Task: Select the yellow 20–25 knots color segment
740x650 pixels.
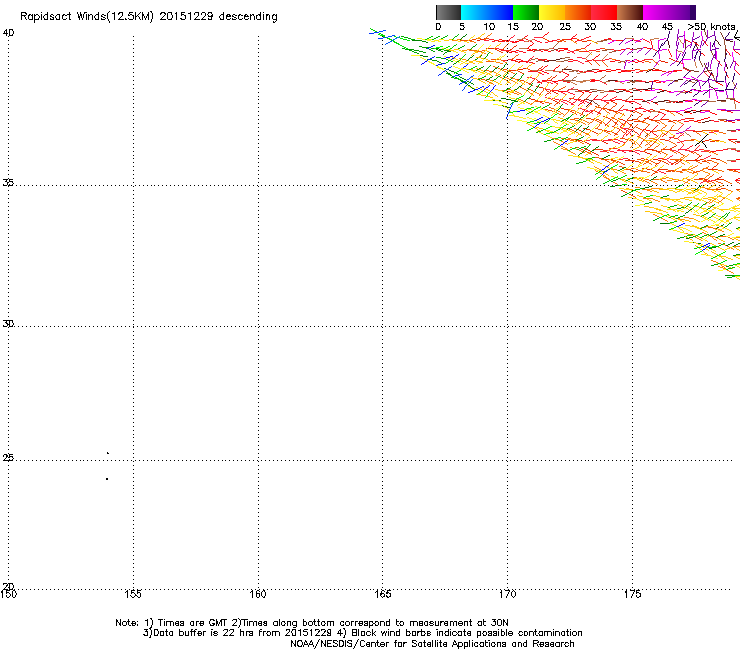Action: click(552, 12)
